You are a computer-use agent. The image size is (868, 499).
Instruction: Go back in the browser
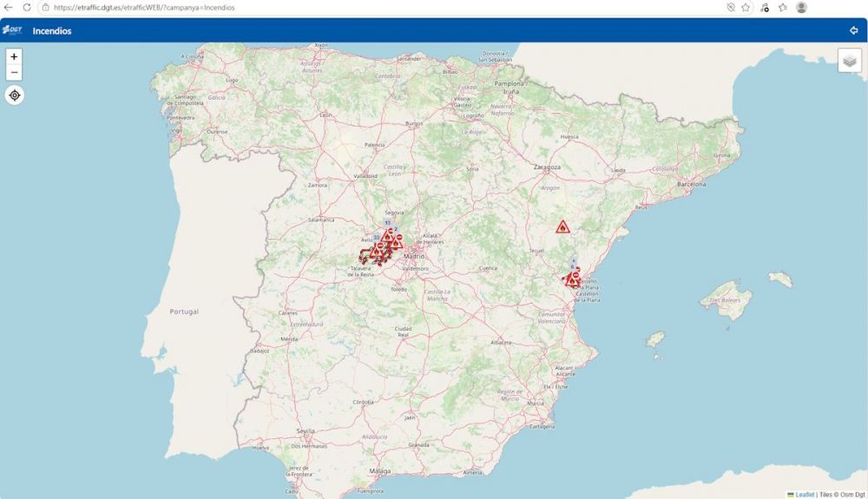tap(9, 7)
